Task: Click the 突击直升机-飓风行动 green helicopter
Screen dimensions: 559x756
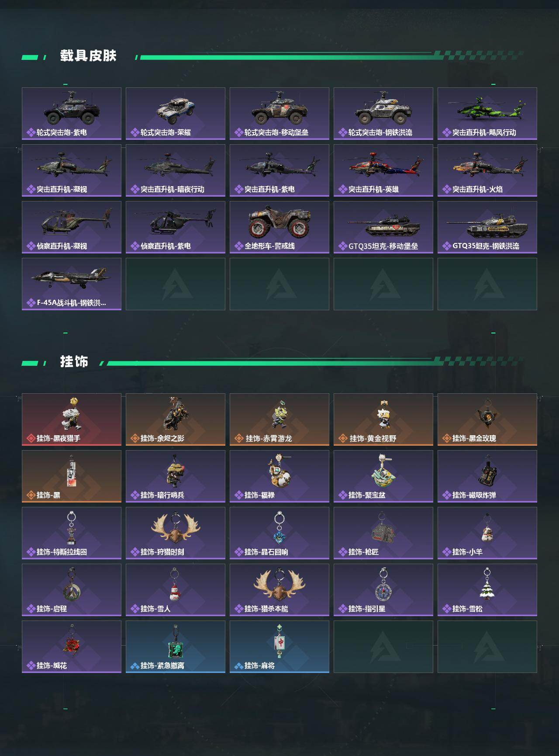Action: [487, 114]
